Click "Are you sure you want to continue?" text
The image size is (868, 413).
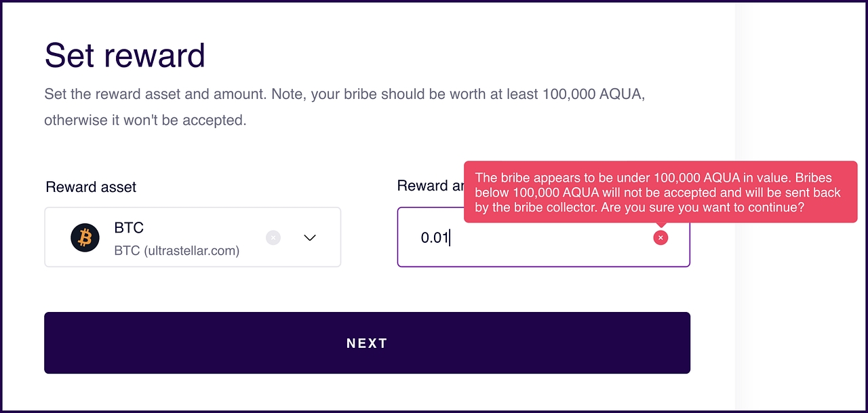pyautogui.click(x=703, y=208)
